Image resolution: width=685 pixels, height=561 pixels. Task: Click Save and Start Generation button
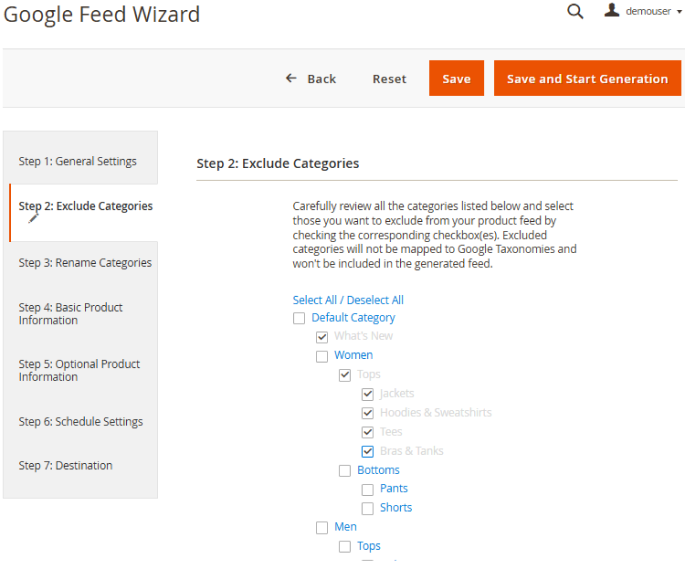tap(587, 78)
